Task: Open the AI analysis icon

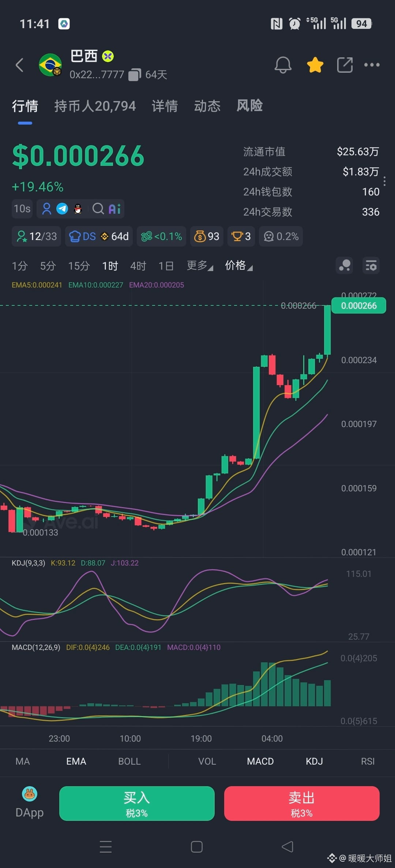Action: pos(114,209)
